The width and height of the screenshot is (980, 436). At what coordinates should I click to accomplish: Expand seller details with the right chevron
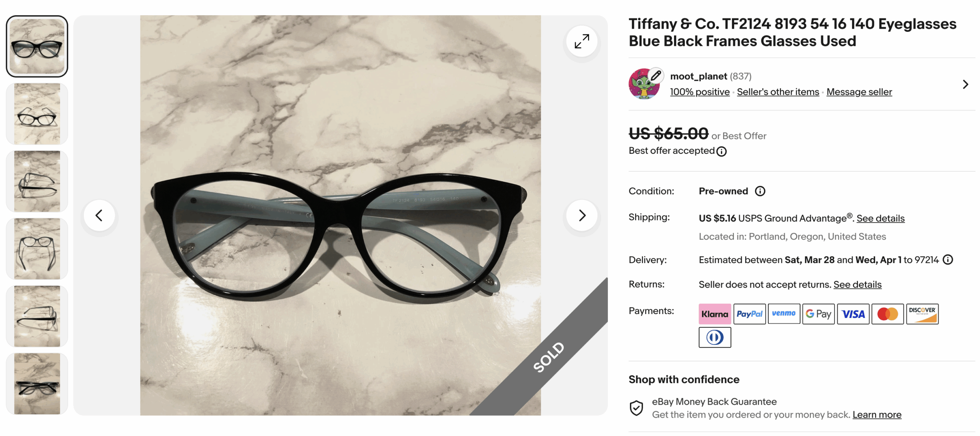965,84
